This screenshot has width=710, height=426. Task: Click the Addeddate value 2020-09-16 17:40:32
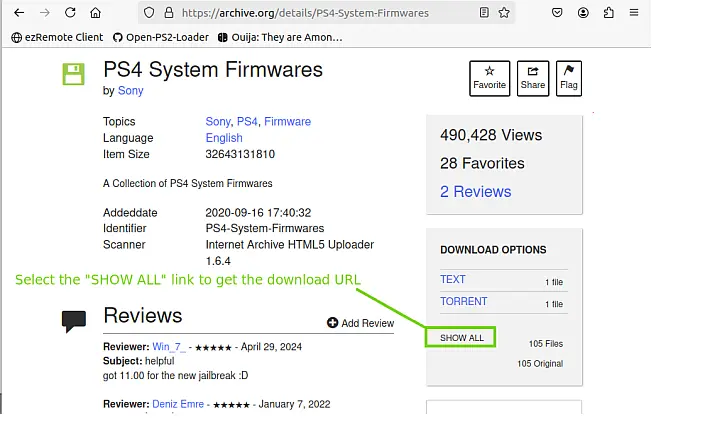tap(258, 212)
